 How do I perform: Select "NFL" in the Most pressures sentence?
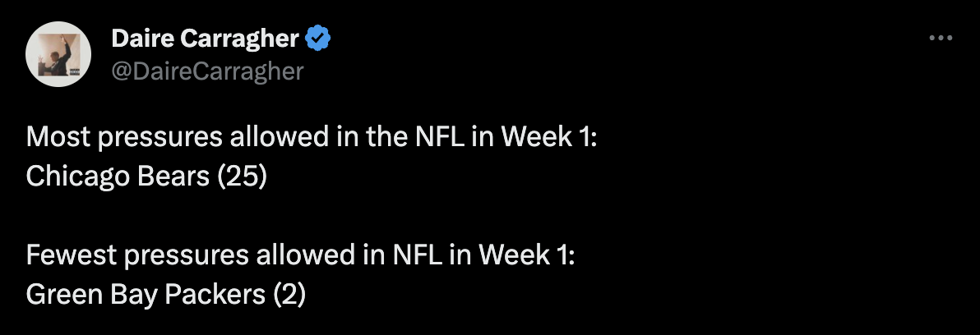point(440,137)
